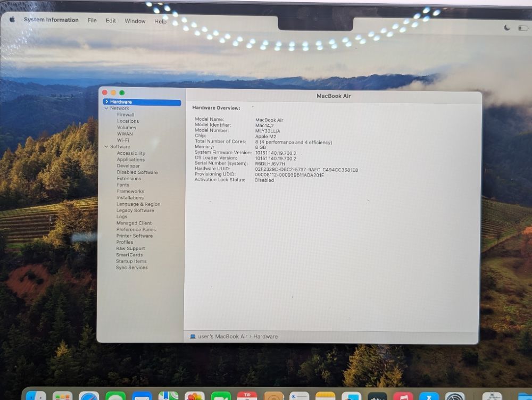Click the Focus moon icon in menu bar
532x400 pixels.
point(507,28)
